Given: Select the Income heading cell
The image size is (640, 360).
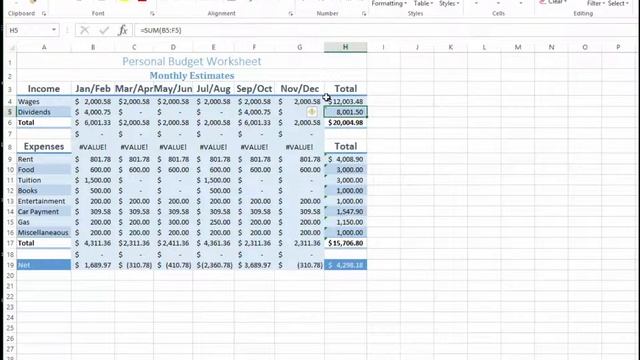Looking at the screenshot, I should coord(44,89).
